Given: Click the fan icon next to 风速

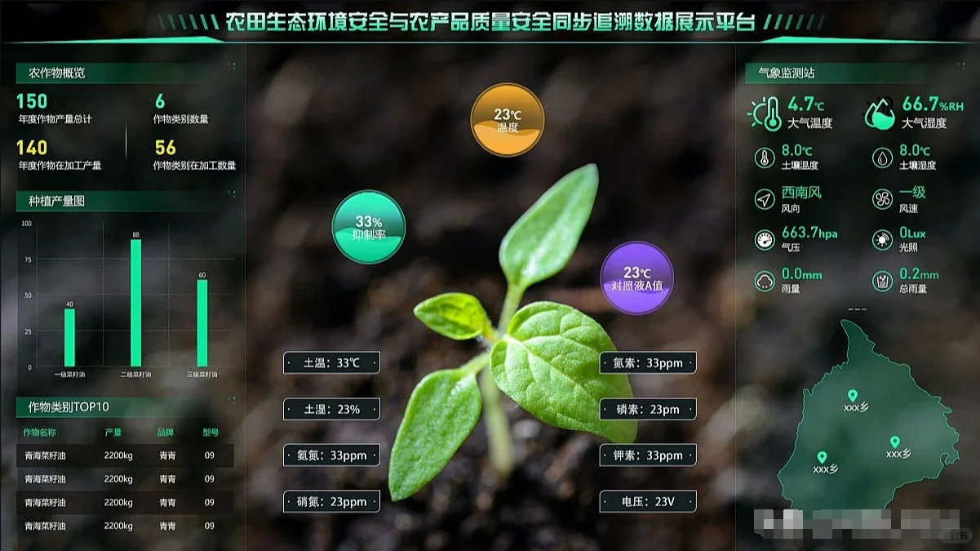Looking at the screenshot, I should click(x=882, y=198).
